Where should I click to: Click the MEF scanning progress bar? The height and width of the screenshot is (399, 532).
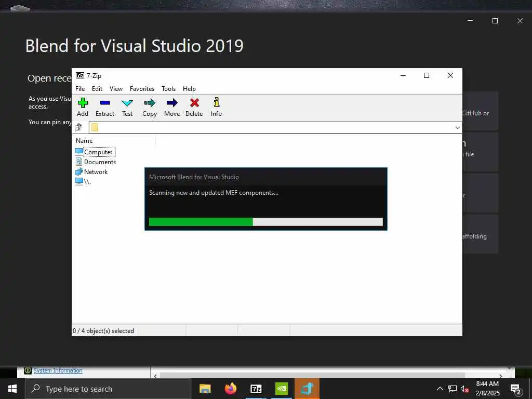(265, 222)
